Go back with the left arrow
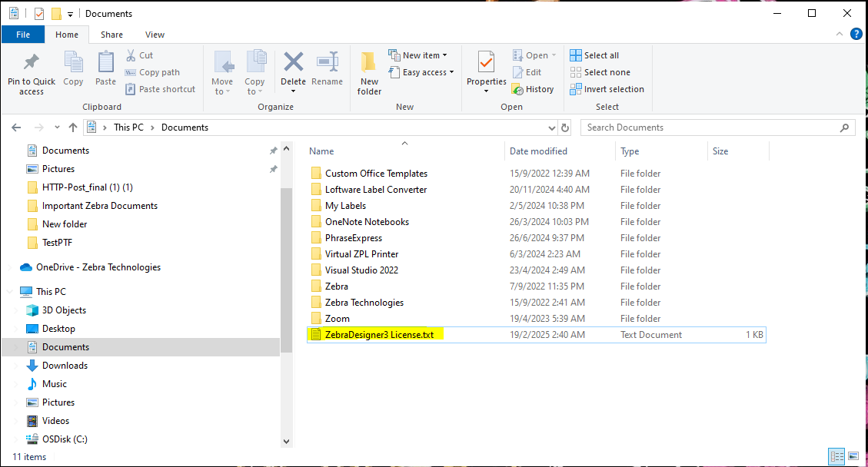 (16, 128)
